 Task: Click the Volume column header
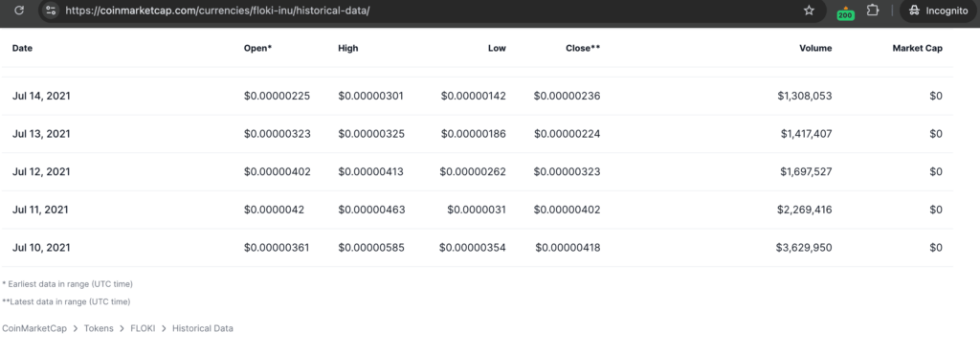point(815,48)
